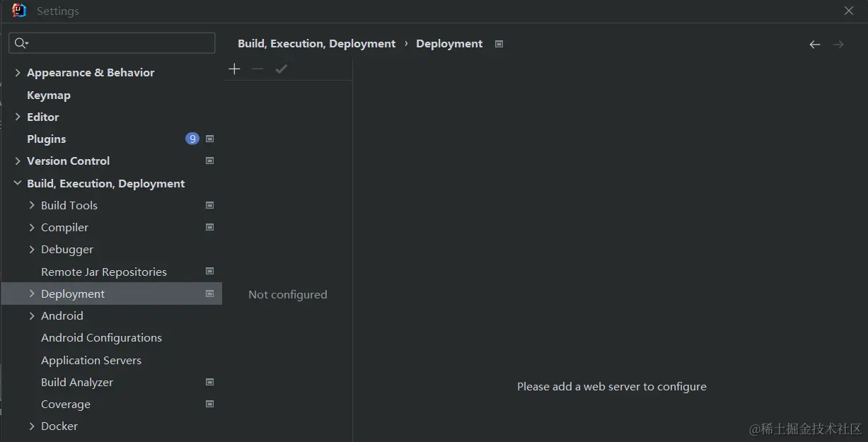Collapse the Build, Execution, Deployment section
This screenshot has width=868, height=442.
pyautogui.click(x=18, y=183)
